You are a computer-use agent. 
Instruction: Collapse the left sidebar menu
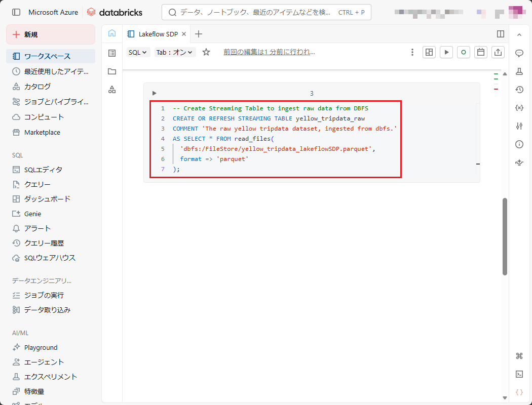(16, 12)
